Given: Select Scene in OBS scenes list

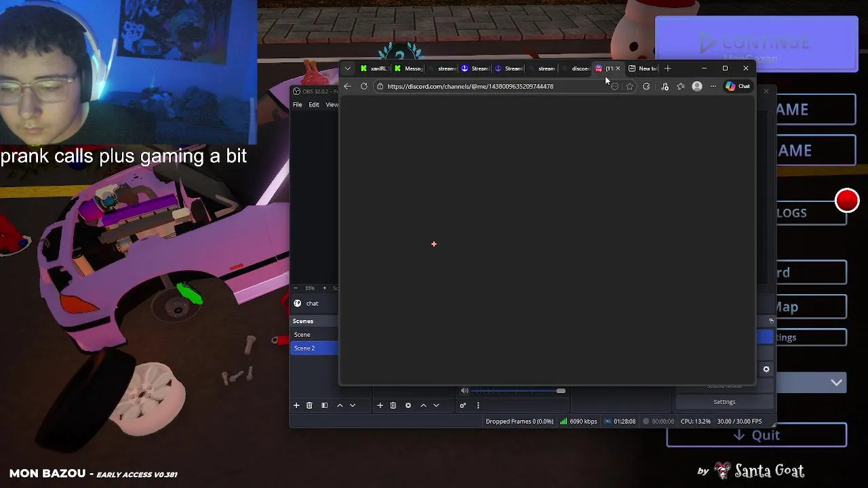Looking at the screenshot, I should tap(315, 335).
